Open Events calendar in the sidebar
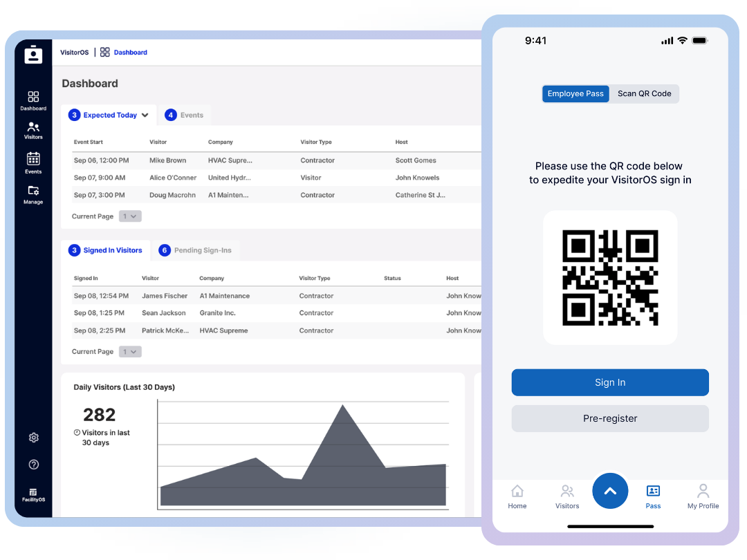This screenshot has width=747, height=560. tap(33, 163)
